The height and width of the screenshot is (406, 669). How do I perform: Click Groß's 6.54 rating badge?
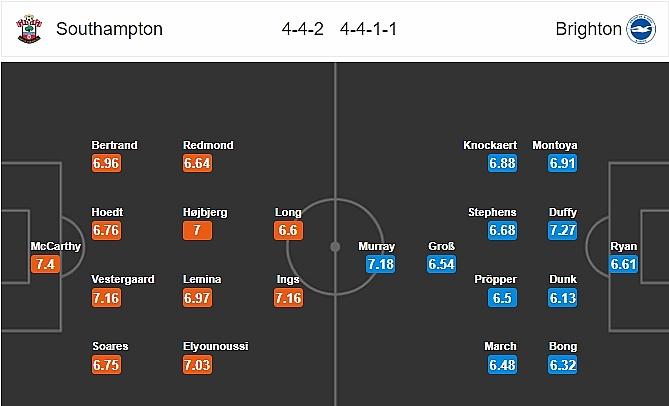click(x=441, y=264)
